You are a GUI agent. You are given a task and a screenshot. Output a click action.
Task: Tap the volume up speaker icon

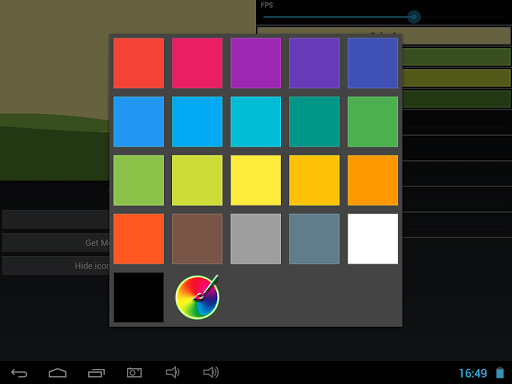(211, 372)
